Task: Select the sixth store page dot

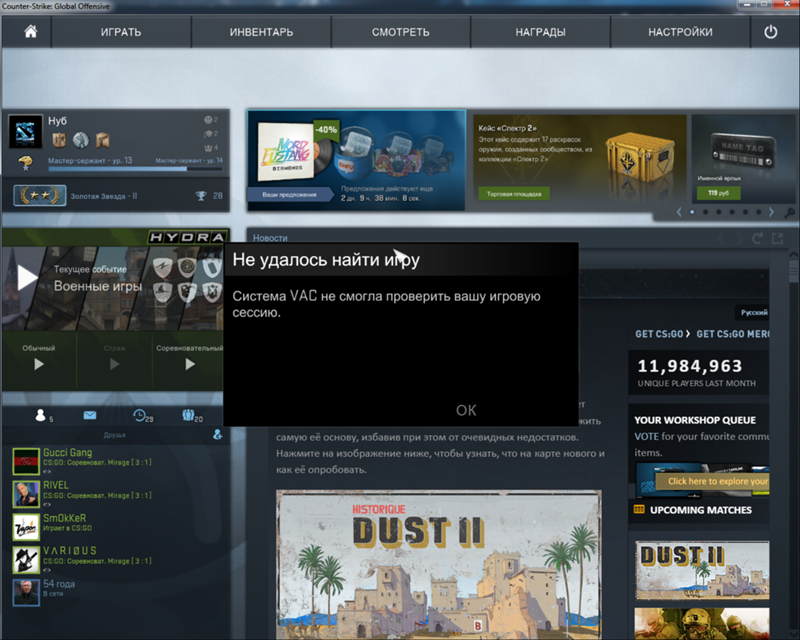Action: point(759,212)
